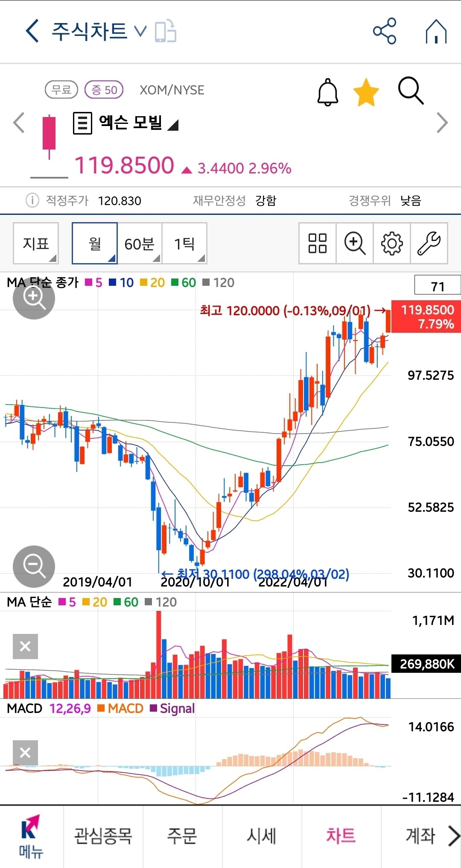The height and width of the screenshot is (868, 461).
Task: Remove the MACD indicator panel
Action: pos(25,753)
